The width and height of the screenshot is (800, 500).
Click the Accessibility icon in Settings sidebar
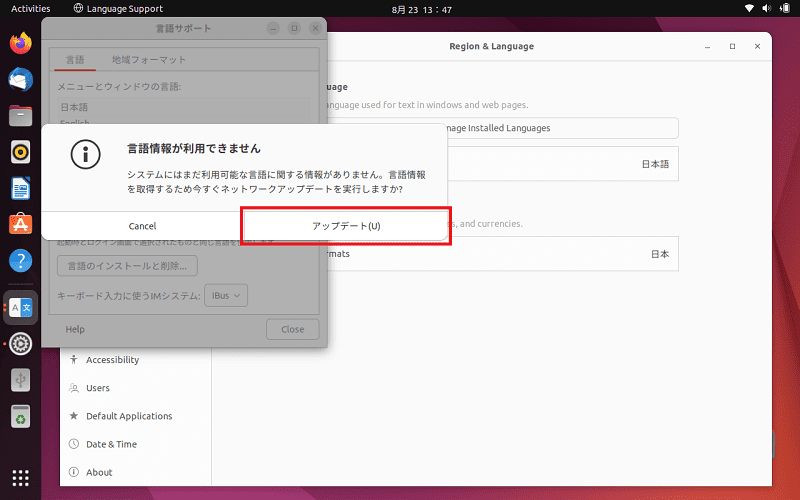74,360
